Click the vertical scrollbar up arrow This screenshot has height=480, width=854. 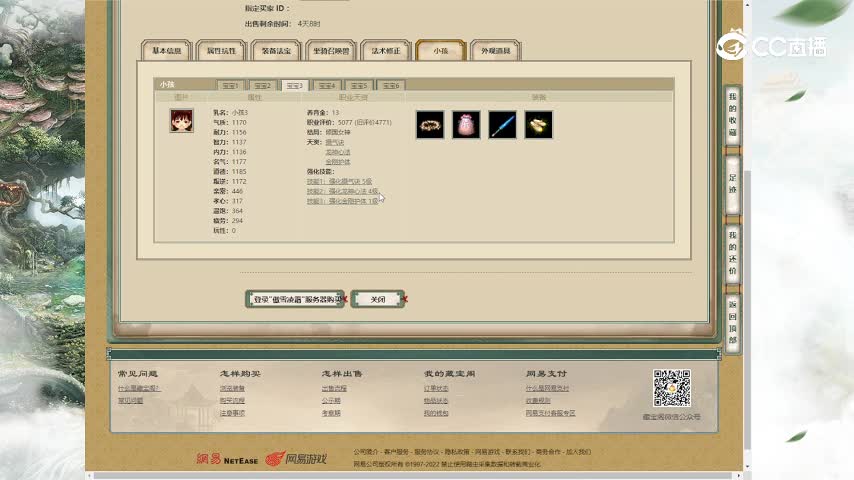pos(747,4)
